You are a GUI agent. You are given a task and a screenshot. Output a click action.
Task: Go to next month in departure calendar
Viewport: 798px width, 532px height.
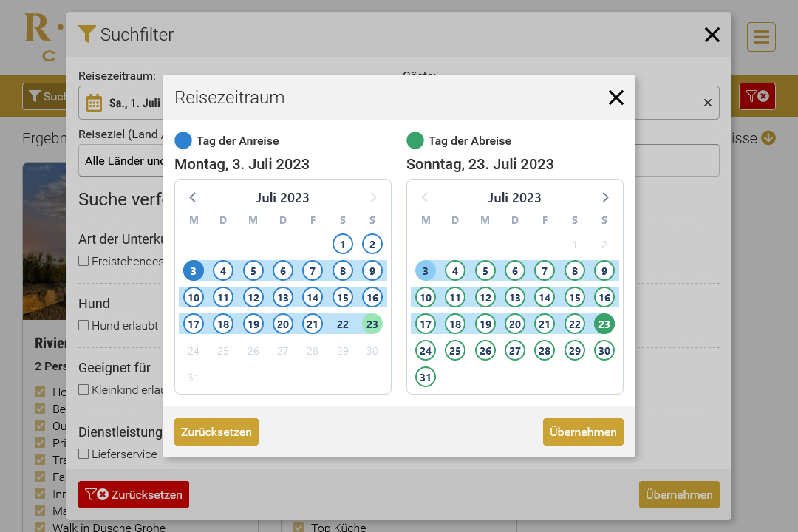tap(605, 197)
